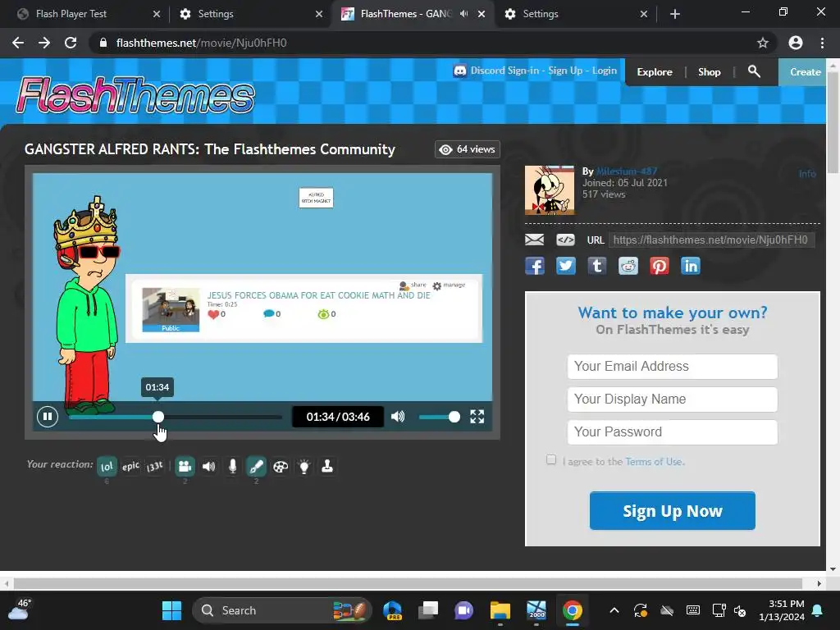Screen dimensions: 840x630
Task: Open the Windows Start menu
Action: [172, 610]
